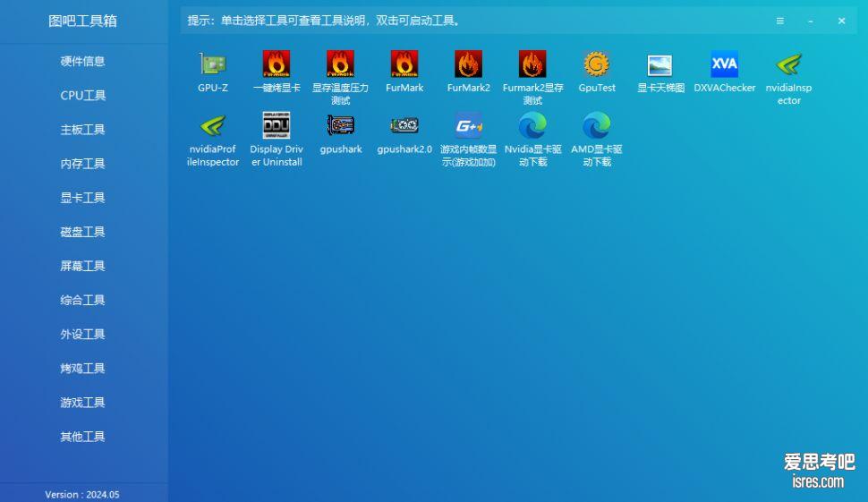Select the GpuTest gear icon

[597, 64]
